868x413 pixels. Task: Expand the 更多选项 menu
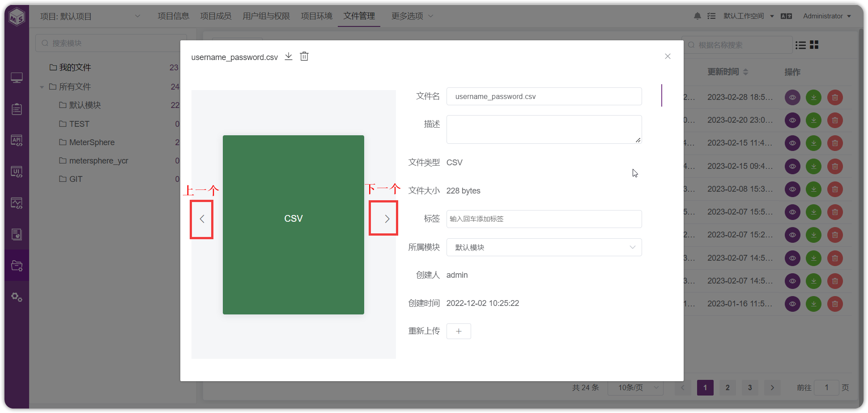point(412,16)
